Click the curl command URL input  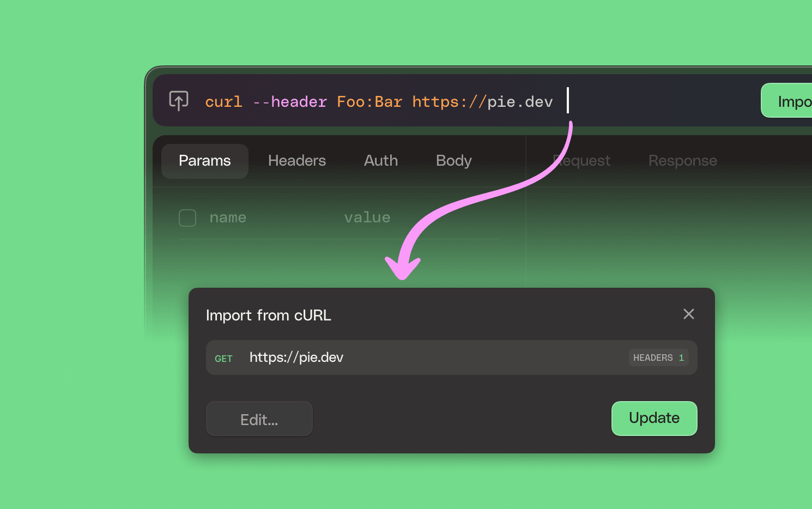pyautogui.click(x=379, y=101)
